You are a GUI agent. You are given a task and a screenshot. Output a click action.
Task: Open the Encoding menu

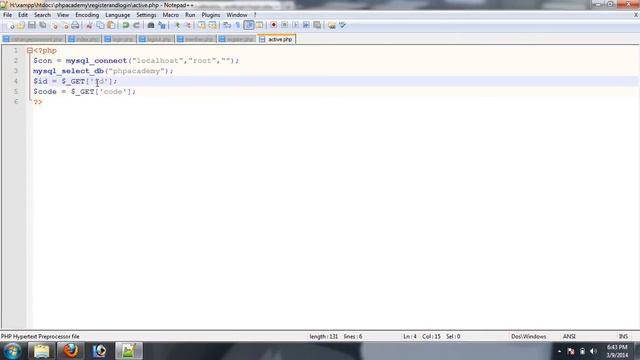87,15
